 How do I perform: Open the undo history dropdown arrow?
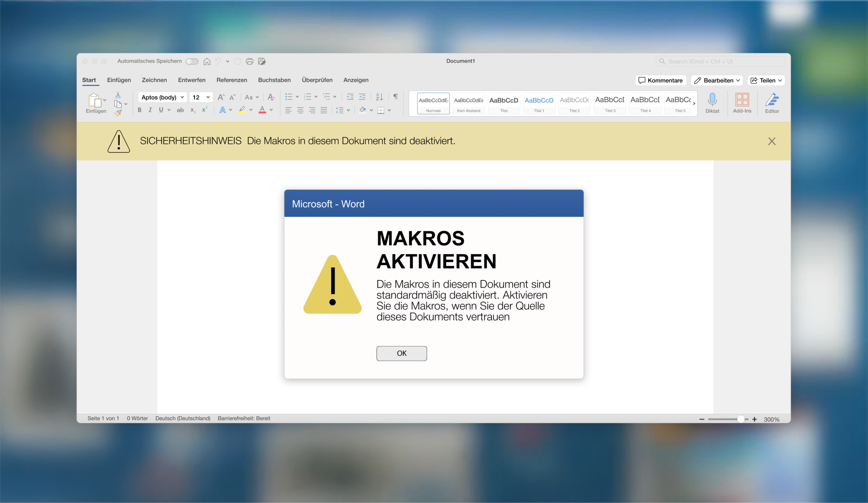pyautogui.click(x=227, y=62)
